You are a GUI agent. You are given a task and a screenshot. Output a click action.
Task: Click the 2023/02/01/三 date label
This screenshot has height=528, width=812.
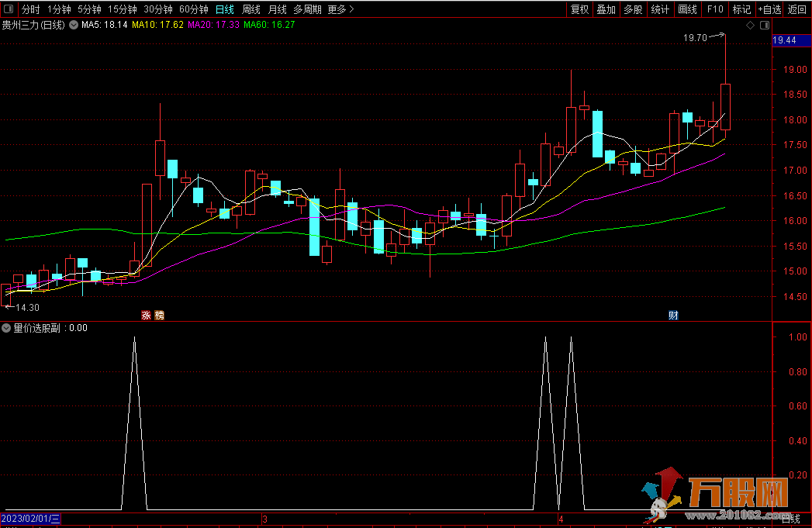coord(30,518)
